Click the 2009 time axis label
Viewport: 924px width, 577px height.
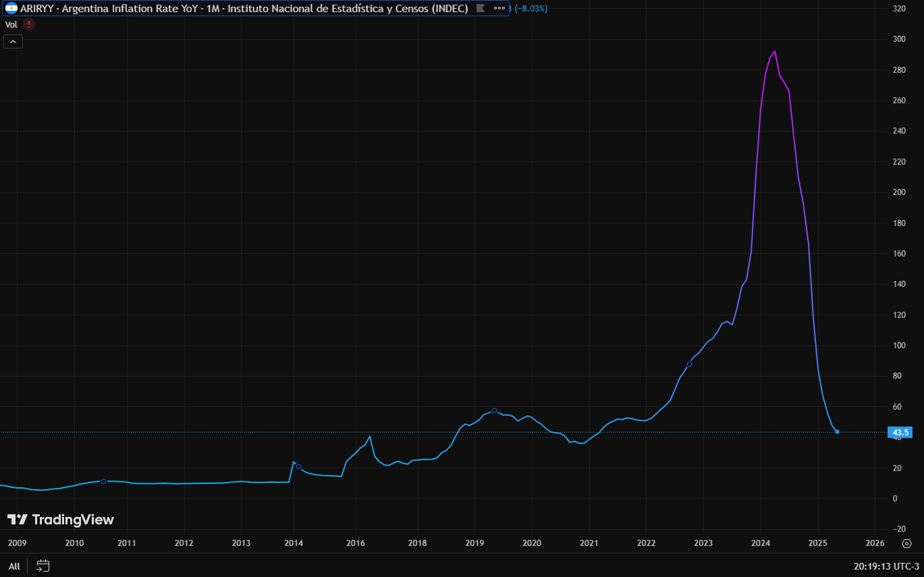(x=17, y=543)
